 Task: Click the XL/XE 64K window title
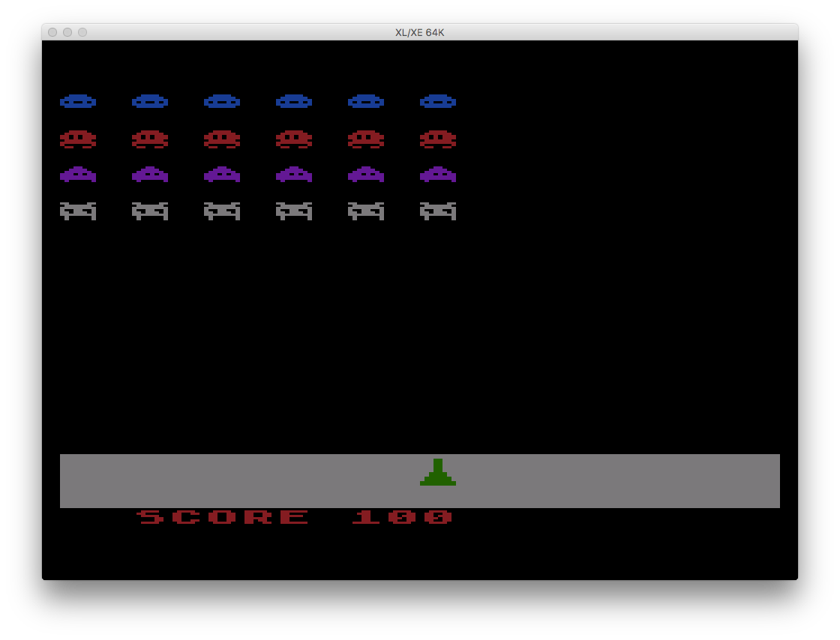[x=419, y=33]
